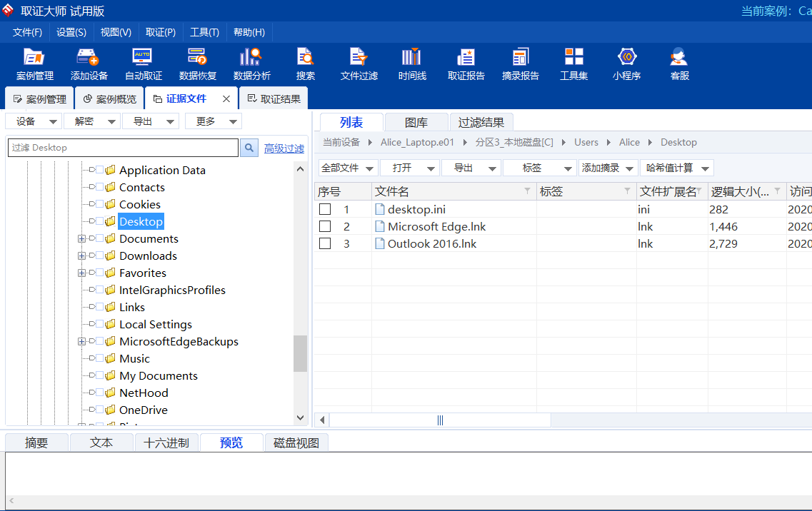
Task: Click the 文件扩展名 column filter icon
Action: tap(699, 191)
